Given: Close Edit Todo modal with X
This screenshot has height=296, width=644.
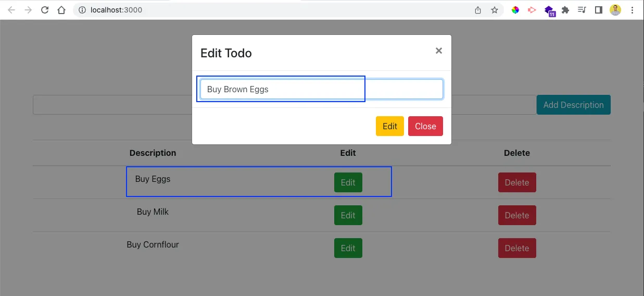Looking at the screenshot, I should [439, 51].
